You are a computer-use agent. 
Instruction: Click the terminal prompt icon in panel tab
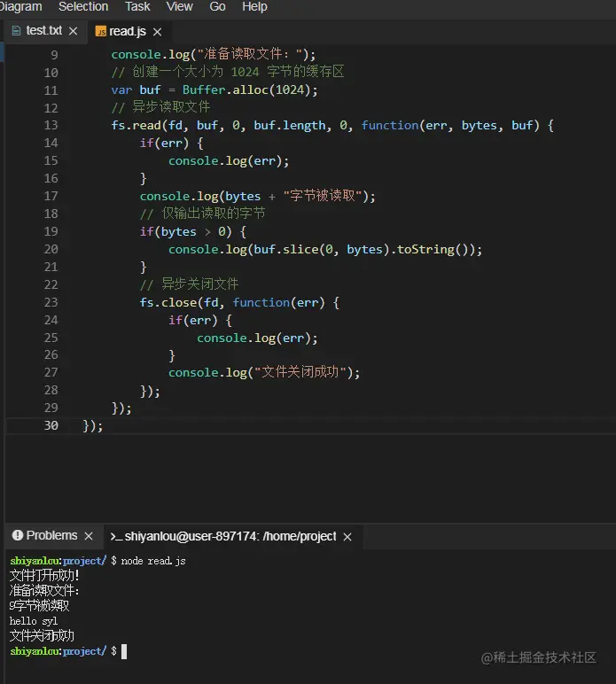[115, 537]
